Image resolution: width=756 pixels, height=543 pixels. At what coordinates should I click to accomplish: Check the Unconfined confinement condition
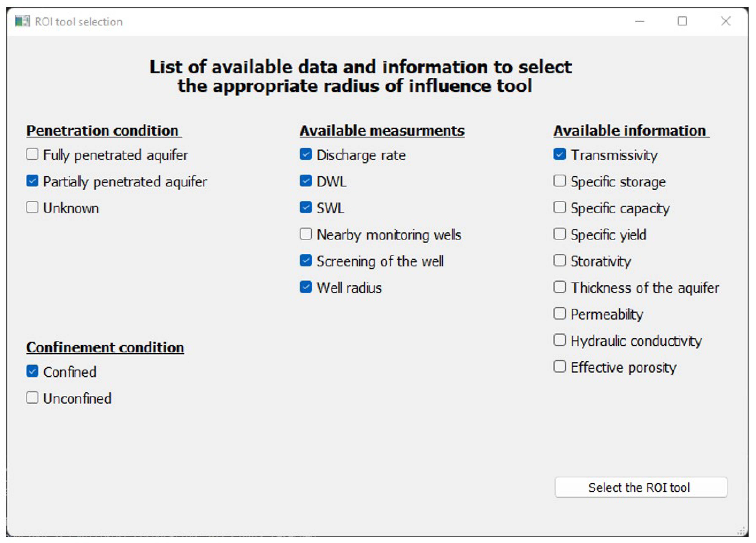point(32,398)
